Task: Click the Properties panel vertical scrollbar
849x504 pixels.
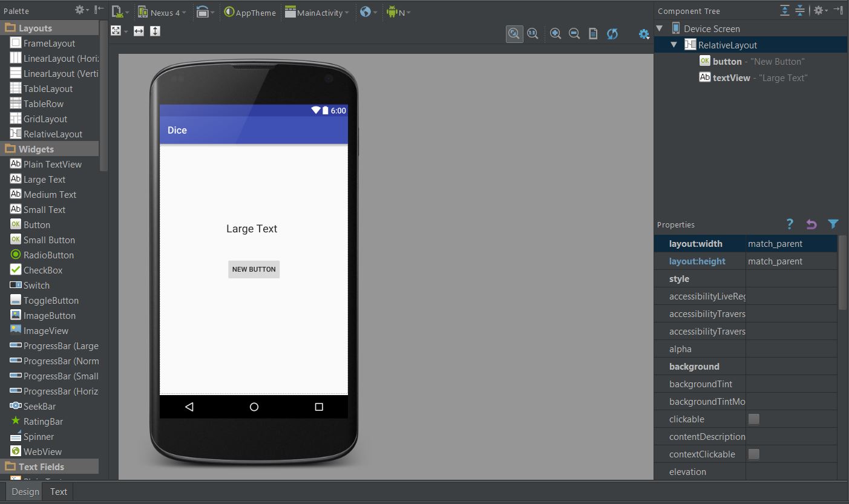Action: coord(842,272)
